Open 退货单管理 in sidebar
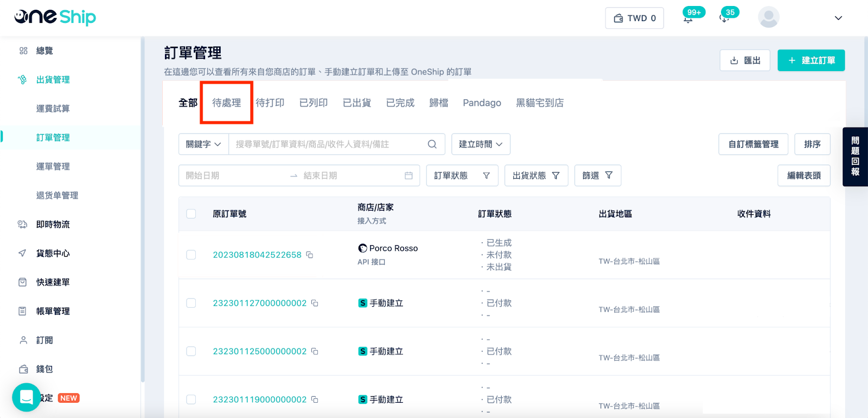Viewport: 868px width, 418px height. [57, 195]
